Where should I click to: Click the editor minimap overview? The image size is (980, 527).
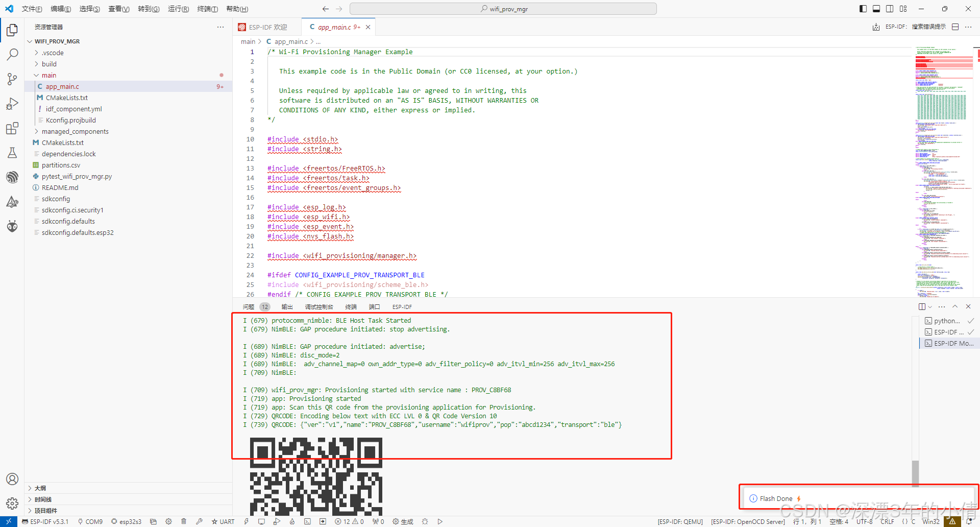pos(943,171)
